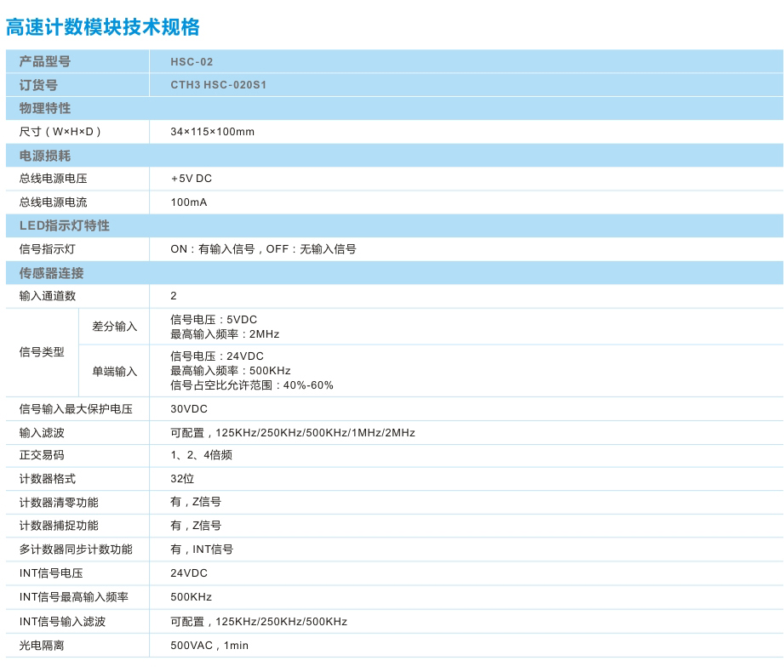Click the 32位 counter format value
Image resolution: width=784 pixels, height=672 pixels.
point(182,479)
